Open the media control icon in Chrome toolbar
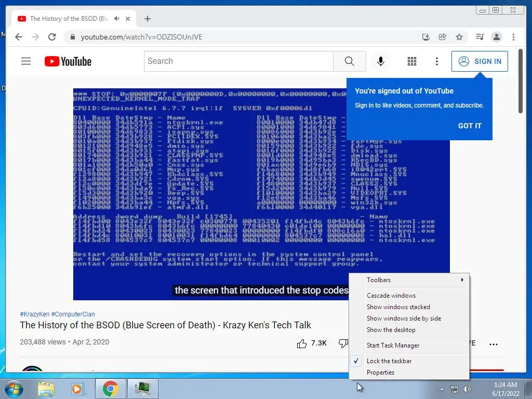 [480, 37]
